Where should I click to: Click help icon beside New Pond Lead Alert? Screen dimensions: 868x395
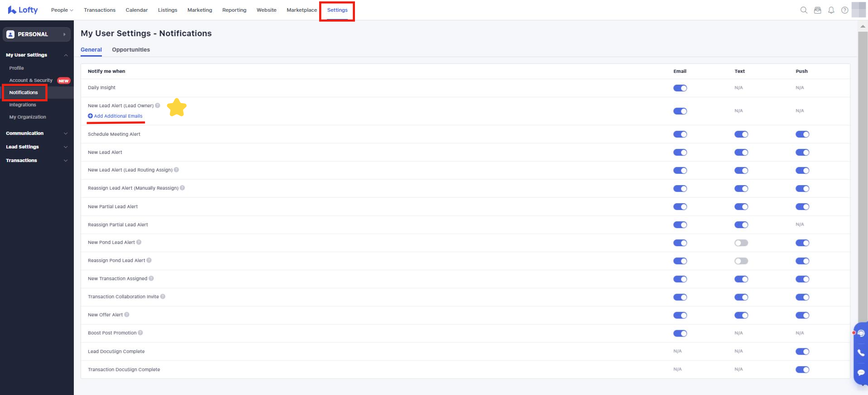point(139,242)
